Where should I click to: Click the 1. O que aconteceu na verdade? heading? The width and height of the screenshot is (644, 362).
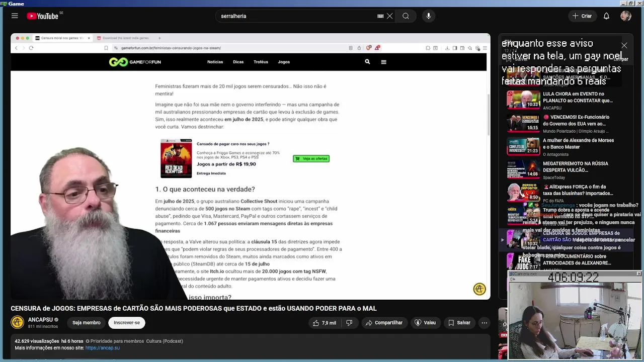205,189
